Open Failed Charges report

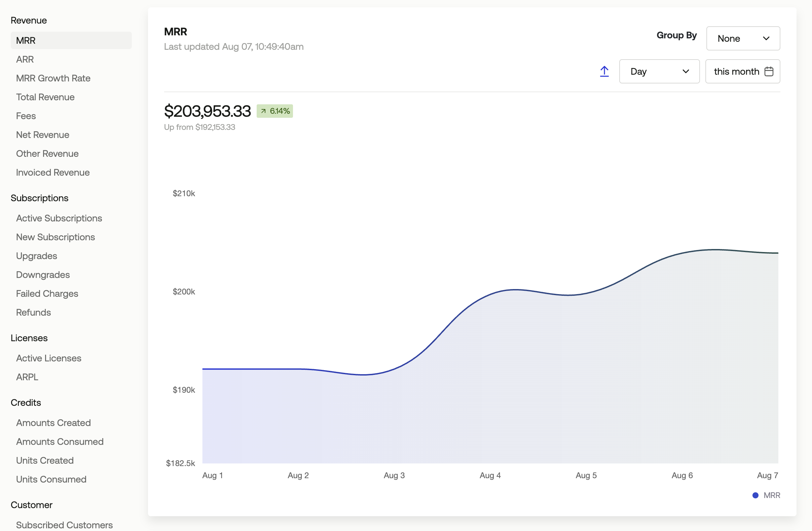click(47, 293)
